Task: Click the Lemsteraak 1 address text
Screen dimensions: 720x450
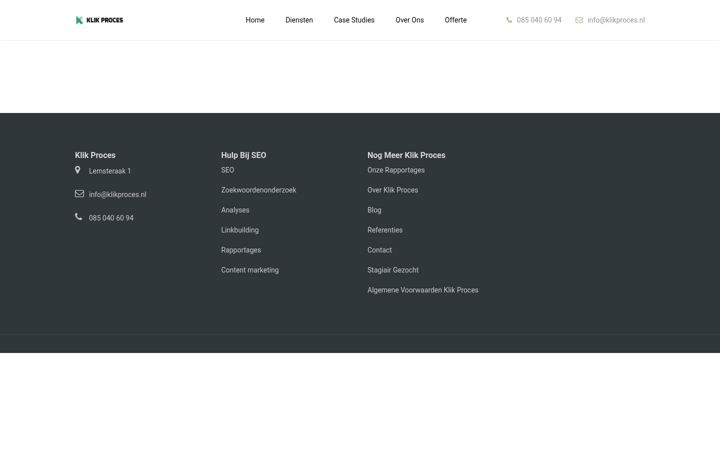Action: pyautogui.click(x=110, y=171)
